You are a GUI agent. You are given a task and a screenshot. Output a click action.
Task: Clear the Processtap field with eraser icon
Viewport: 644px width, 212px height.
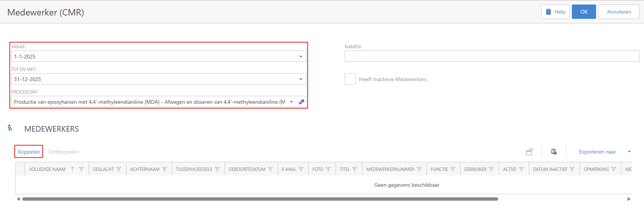tap(302, 102)
